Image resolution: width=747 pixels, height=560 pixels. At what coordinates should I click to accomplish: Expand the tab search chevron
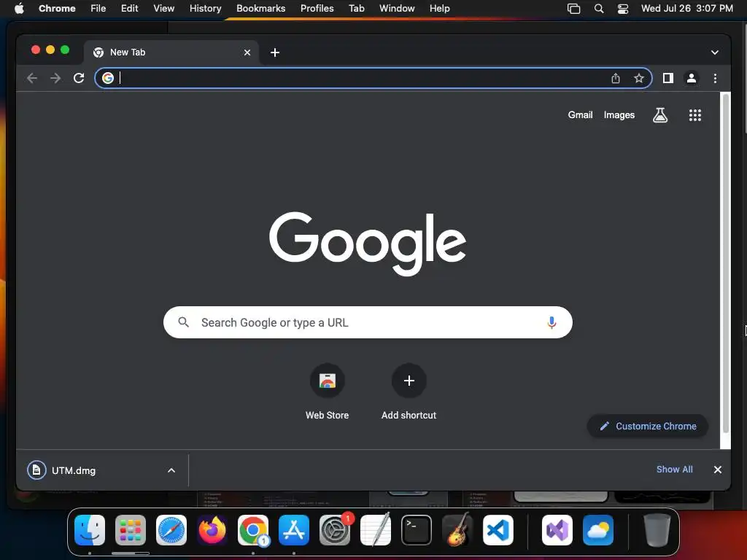point(715,52)
